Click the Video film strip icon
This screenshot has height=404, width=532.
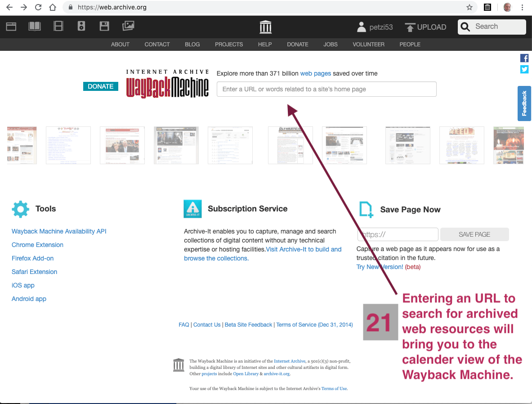coord(58,27)
